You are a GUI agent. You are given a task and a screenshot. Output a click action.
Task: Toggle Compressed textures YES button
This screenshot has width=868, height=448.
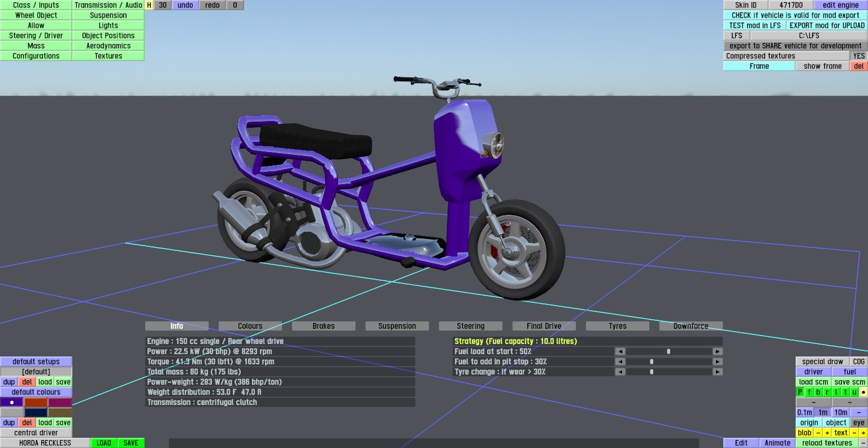(x=859, y=56)
